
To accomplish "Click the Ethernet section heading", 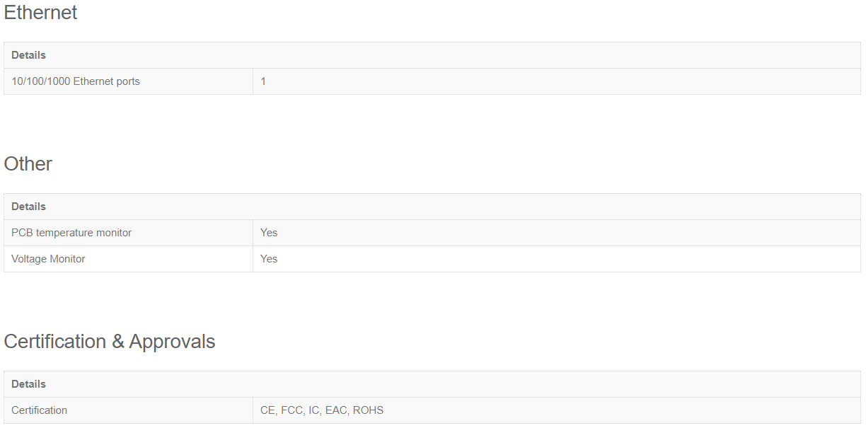I will click(x=41, y=13).
